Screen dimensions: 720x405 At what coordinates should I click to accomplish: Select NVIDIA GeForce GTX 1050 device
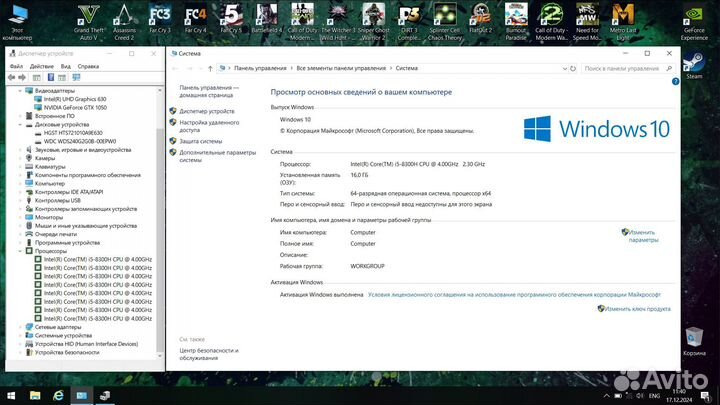[75, 107]
